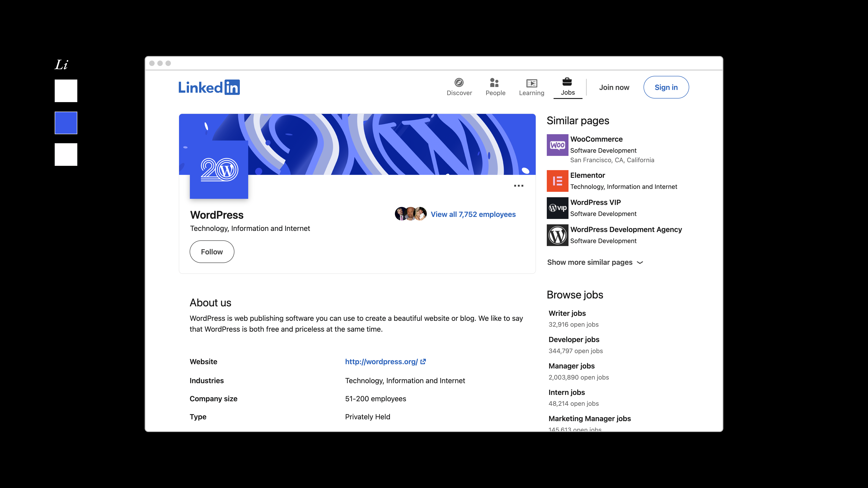
Task: Select the Jobs tab in navigation
Action: (x=567, y=87)
